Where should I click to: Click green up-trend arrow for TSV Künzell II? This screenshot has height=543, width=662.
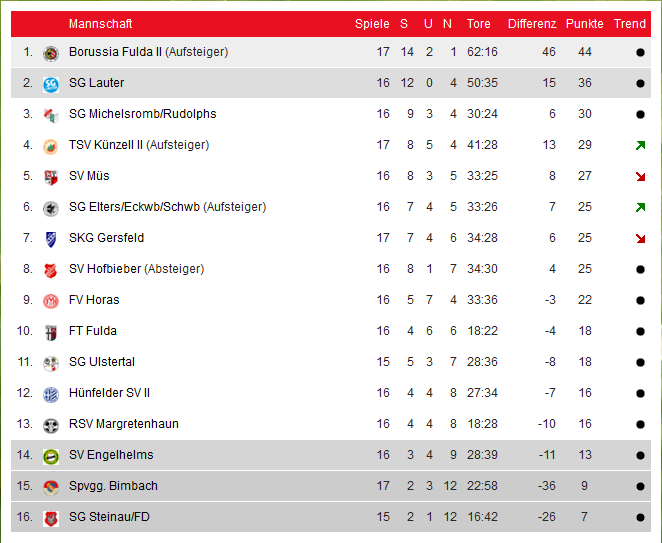640,145
